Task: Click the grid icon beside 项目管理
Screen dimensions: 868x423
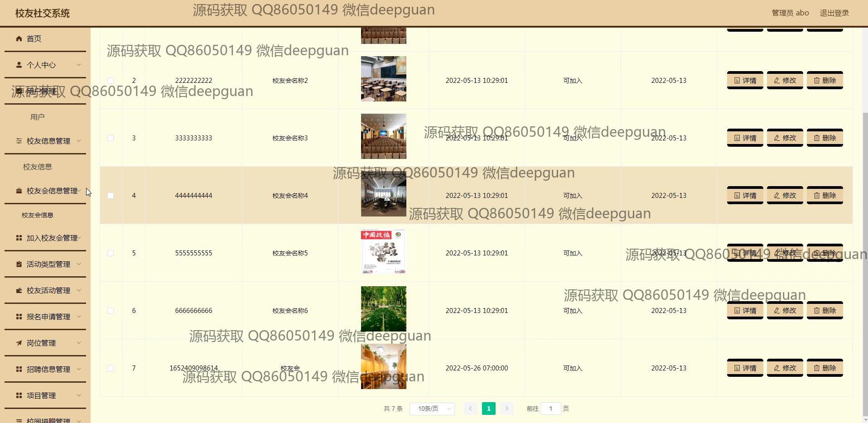Action: coord(19,395)
